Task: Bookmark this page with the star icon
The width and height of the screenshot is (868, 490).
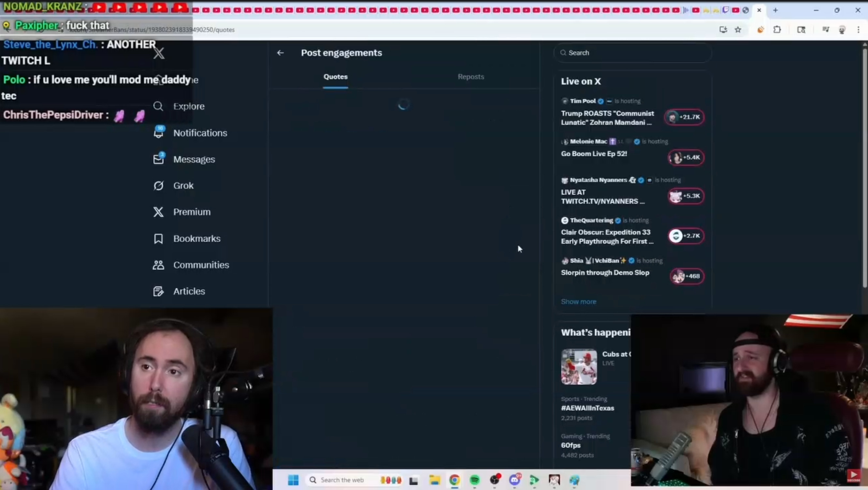Action: (738, 30)
